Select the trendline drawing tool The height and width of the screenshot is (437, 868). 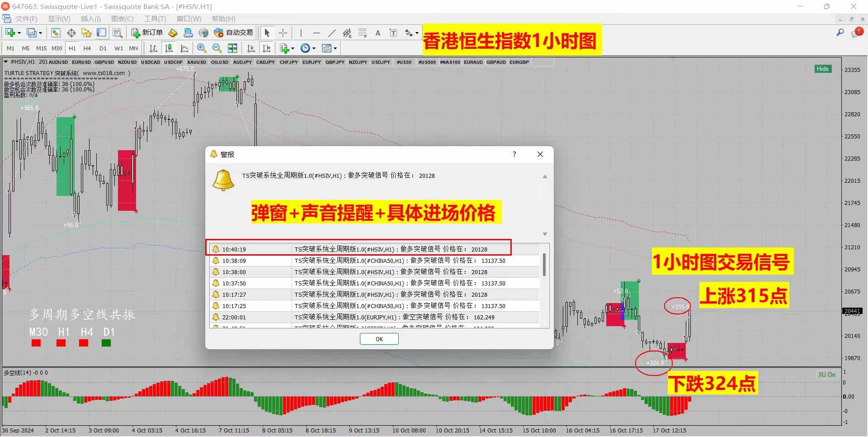(332, 33)
